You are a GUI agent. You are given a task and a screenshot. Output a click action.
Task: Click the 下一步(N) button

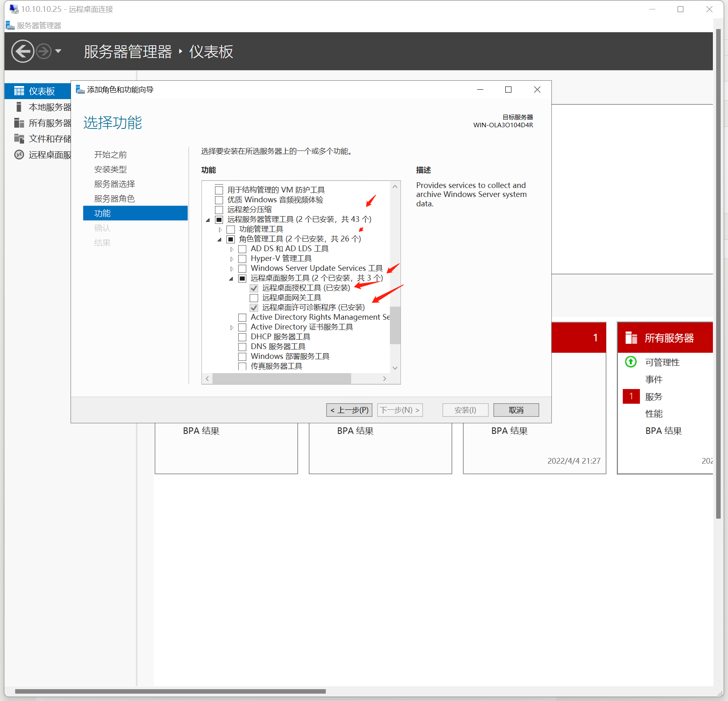click(400, 410)
